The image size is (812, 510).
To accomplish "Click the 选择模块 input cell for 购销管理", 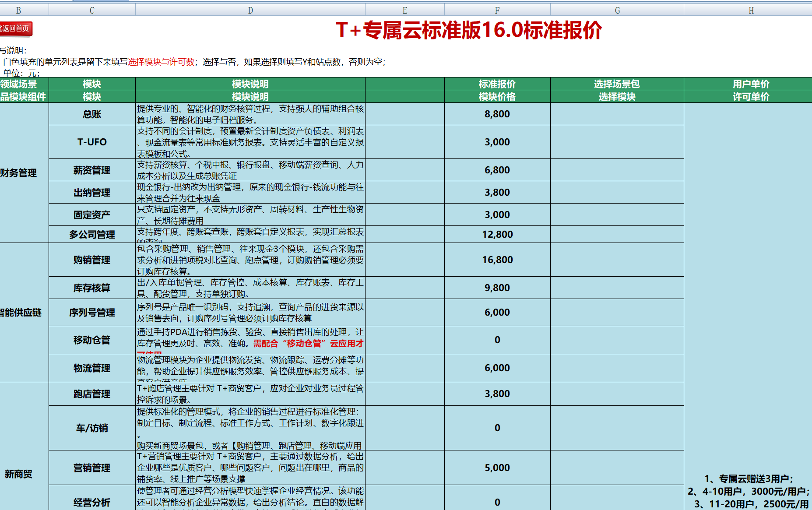I will pyautogui.click(x=617, y=260).
